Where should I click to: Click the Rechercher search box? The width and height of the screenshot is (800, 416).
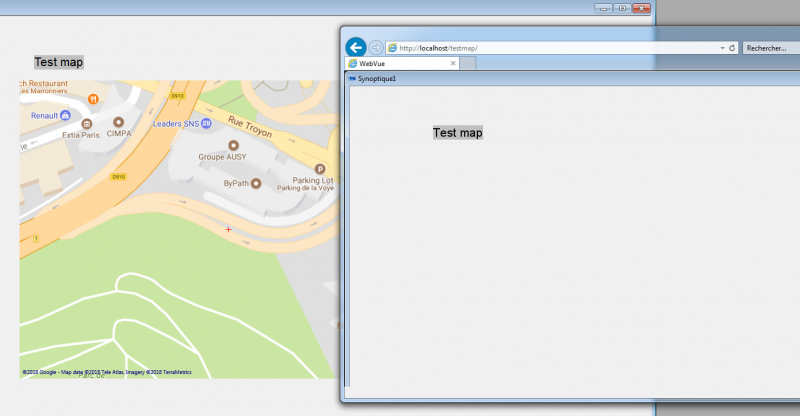(x=771, y=48)
